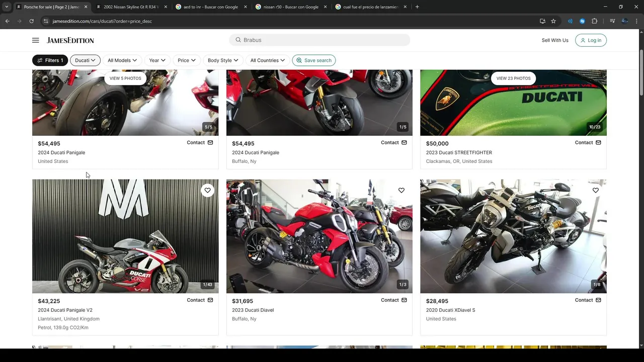Viewport: 644px width, 362px height.
Task: Open the Year filter dropdown
Action: (x=157, y=60)
